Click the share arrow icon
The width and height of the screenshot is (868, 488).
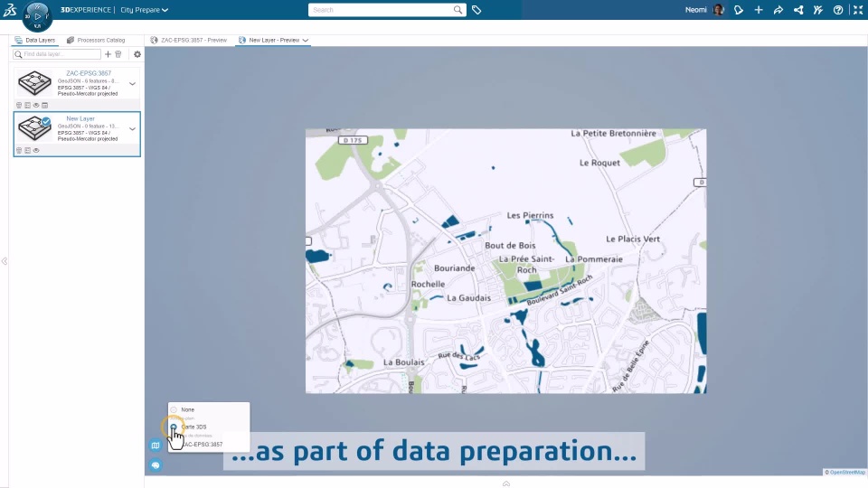pyautogui.click(x=778, y=10)
